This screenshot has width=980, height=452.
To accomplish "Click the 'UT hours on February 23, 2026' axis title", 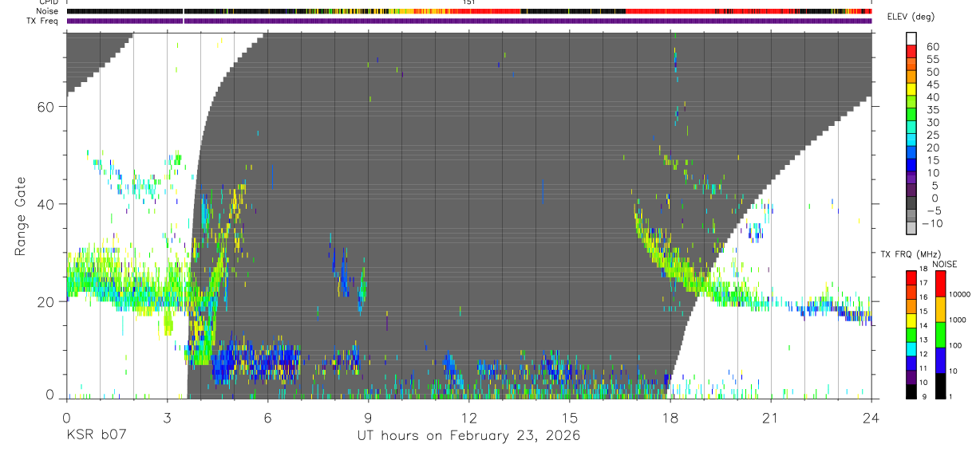I will coord(468,437).
